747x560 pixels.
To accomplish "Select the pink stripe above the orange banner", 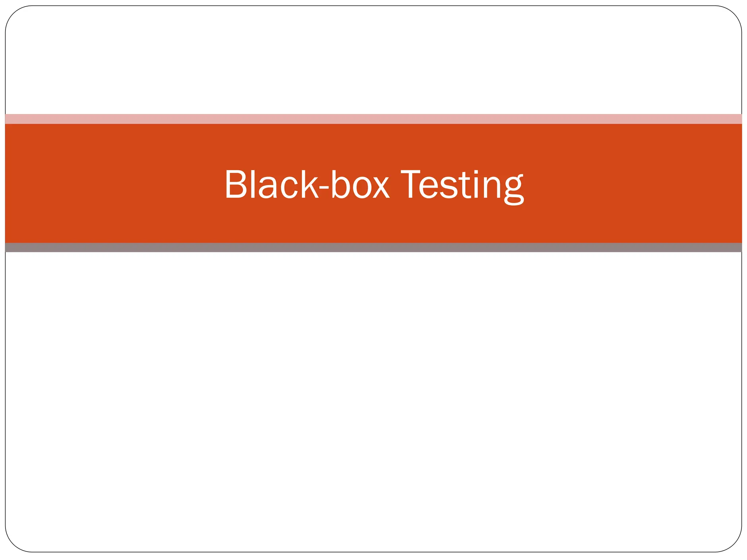I will 373,119.
